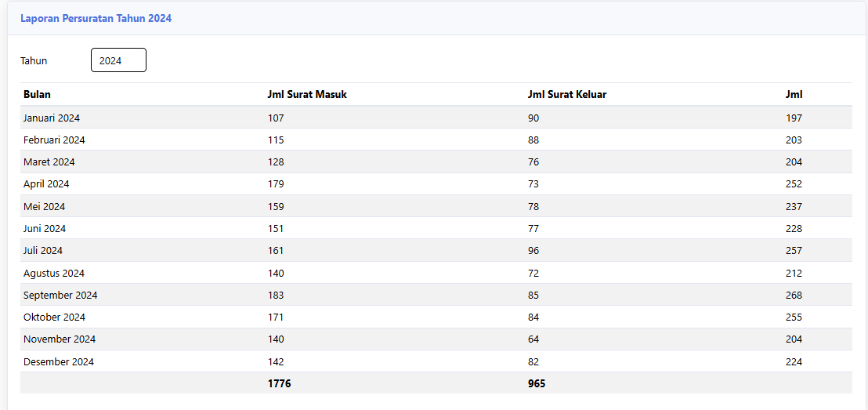Image resolution: width=868 pixels, height=410 pixels.
Task: Select the Januari 2024 row
Action: point(436,118)
